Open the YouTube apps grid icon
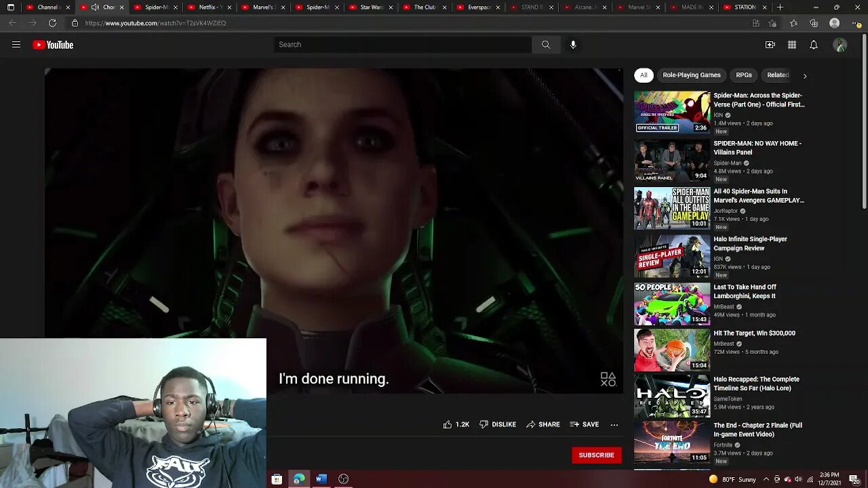 (x=792, y=45)
